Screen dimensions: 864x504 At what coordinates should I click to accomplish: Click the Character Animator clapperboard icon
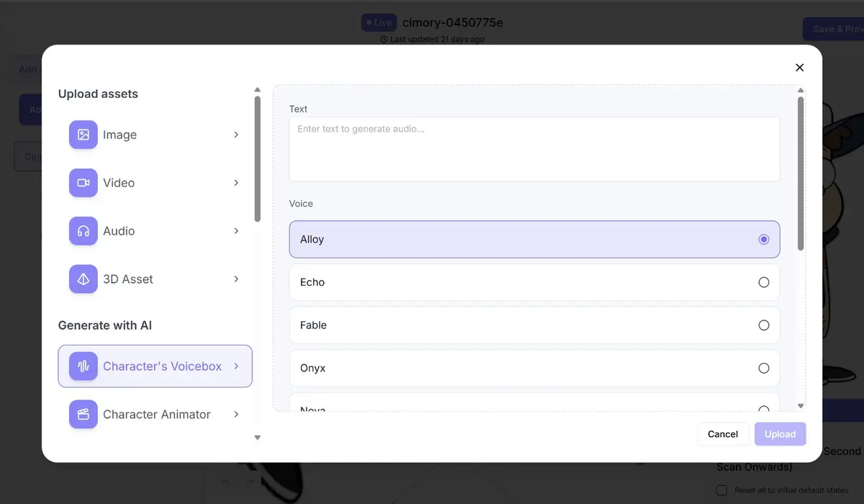point(84,415)
